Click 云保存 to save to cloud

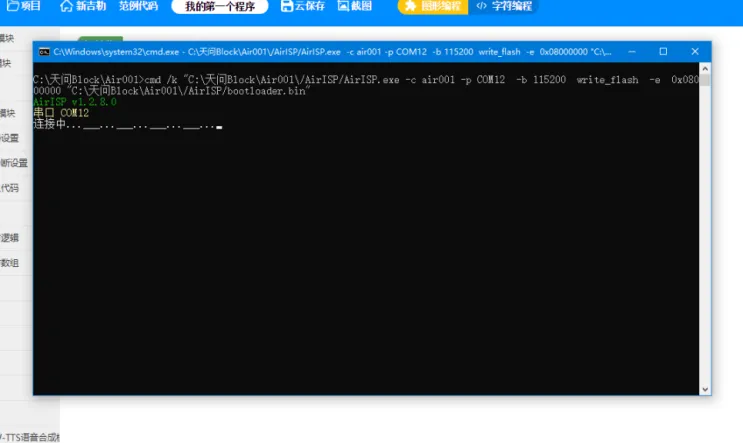[309, 6]
